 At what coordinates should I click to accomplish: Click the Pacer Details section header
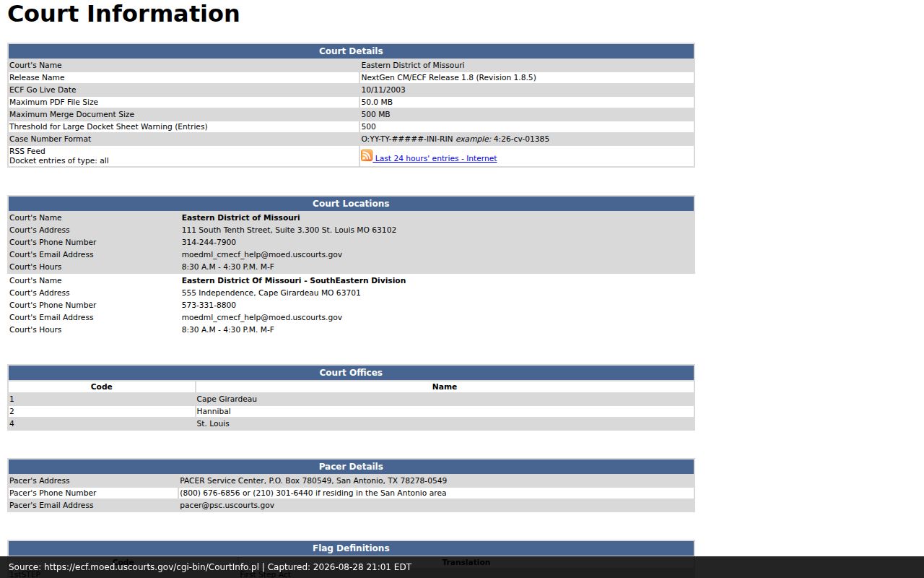coord(351,467)
